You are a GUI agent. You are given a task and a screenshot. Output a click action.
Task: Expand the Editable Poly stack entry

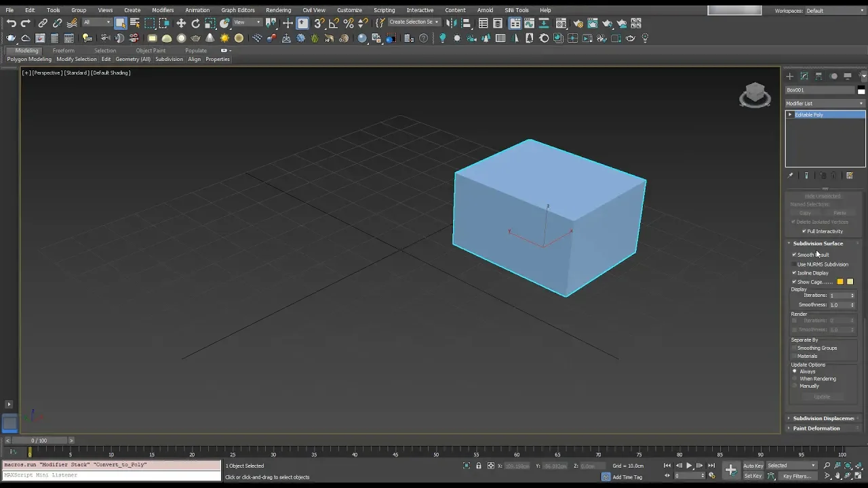pyautogui.click(x=790, y=115)
